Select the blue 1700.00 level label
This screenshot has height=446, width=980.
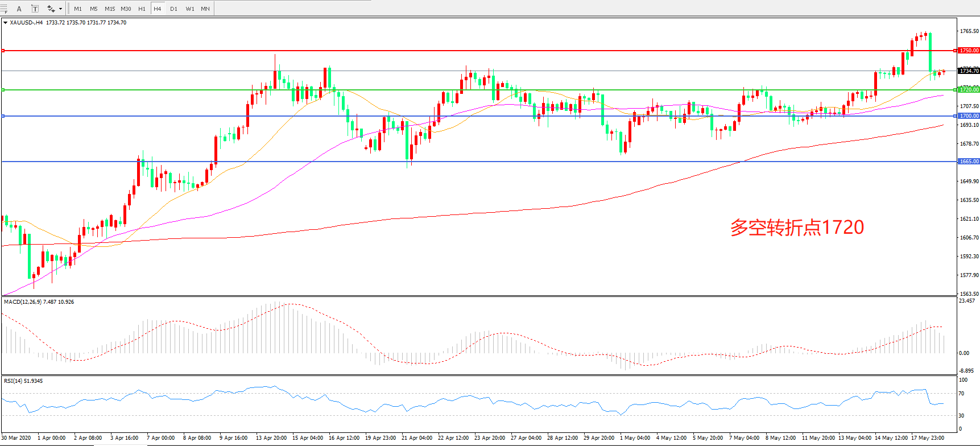click(969, 116)
